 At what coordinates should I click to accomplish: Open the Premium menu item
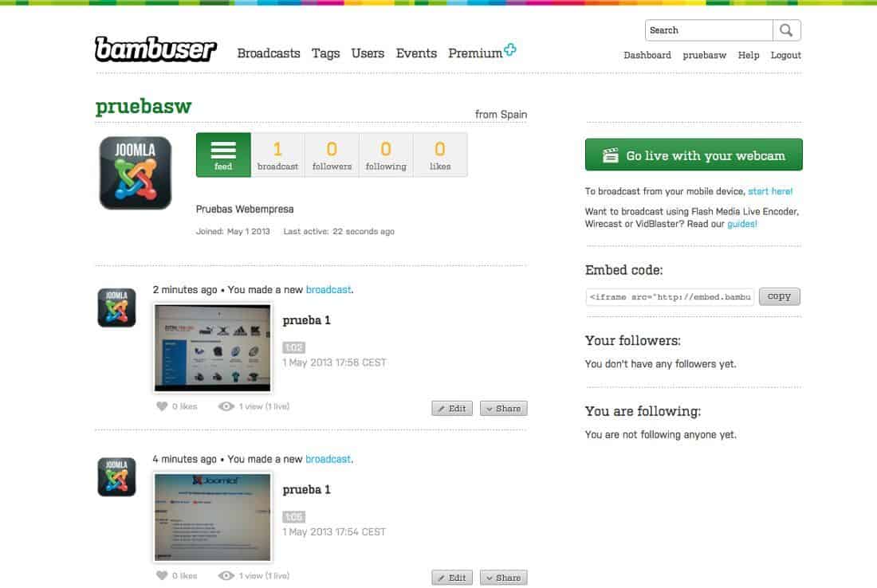475,53
